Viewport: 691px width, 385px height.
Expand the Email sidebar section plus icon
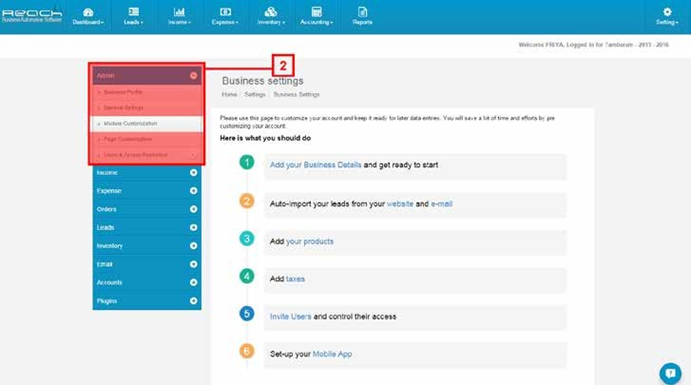pos(193,264)
